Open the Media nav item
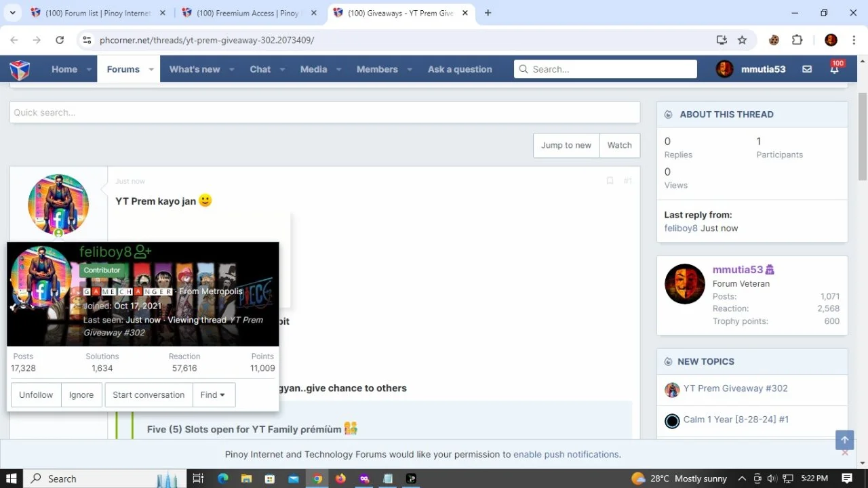 tap(313, 69)
